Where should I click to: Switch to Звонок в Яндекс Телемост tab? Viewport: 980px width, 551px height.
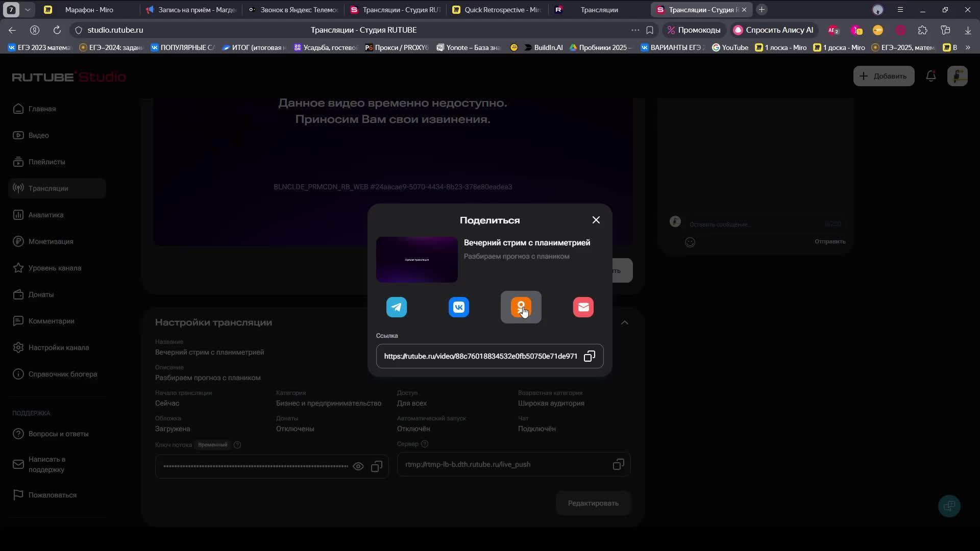293,10
